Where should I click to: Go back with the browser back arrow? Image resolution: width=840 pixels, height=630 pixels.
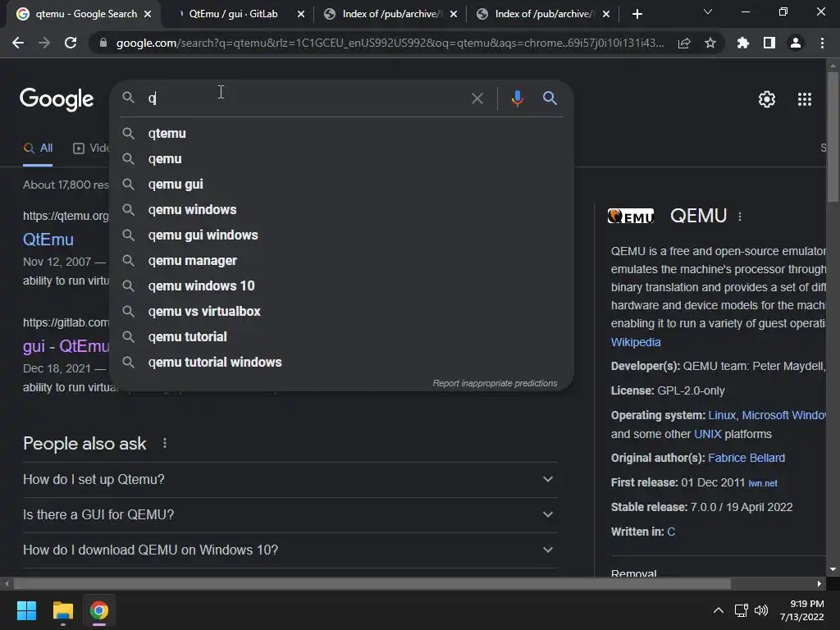18,43
